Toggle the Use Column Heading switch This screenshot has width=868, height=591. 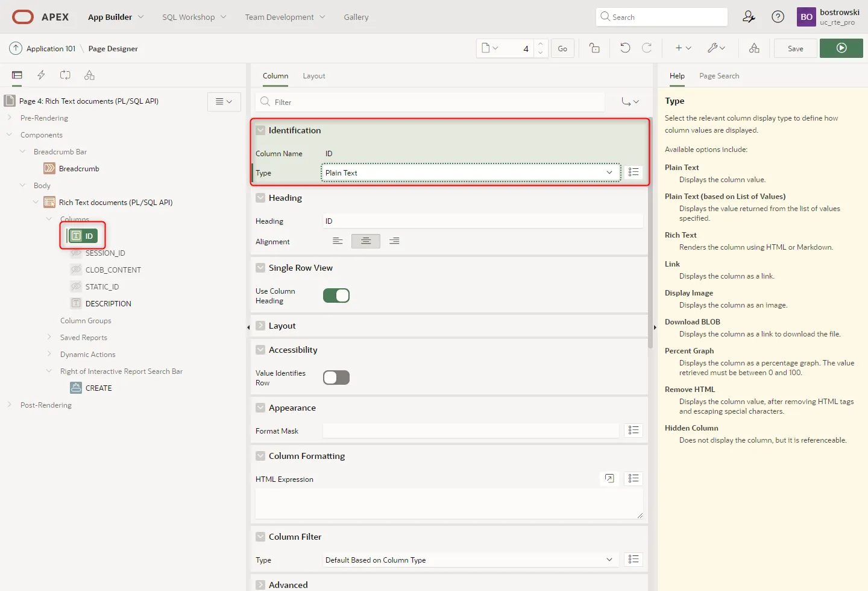point(336,295)
